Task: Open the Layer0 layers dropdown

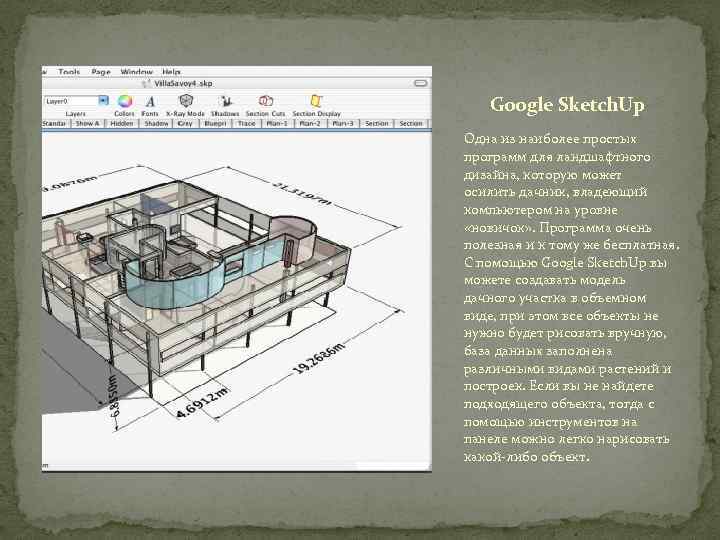Action: pyautogui.click(x=104, y=101)
